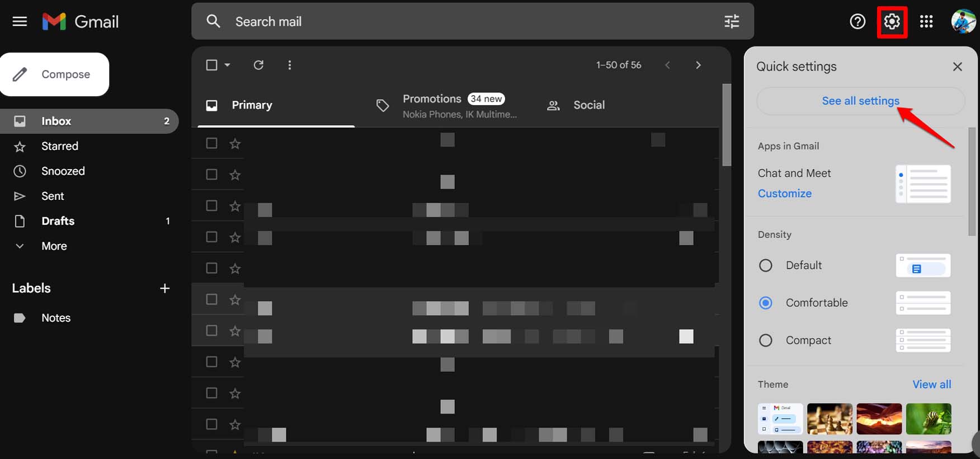Select Comfortable density radio button
This screenshot has width=980, height=459.
(766, 303)
